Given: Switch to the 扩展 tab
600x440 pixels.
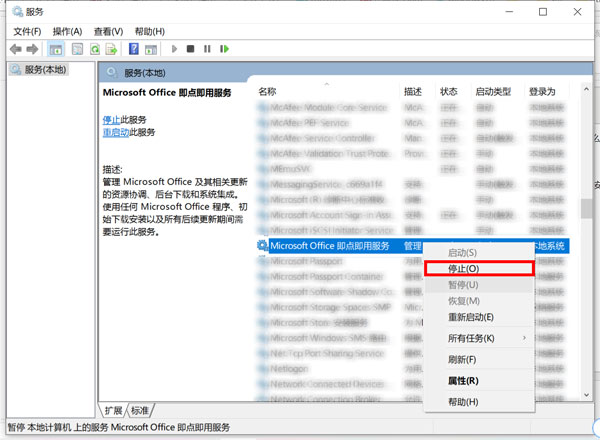Looking at the screenshot, I should pos(113,411).
